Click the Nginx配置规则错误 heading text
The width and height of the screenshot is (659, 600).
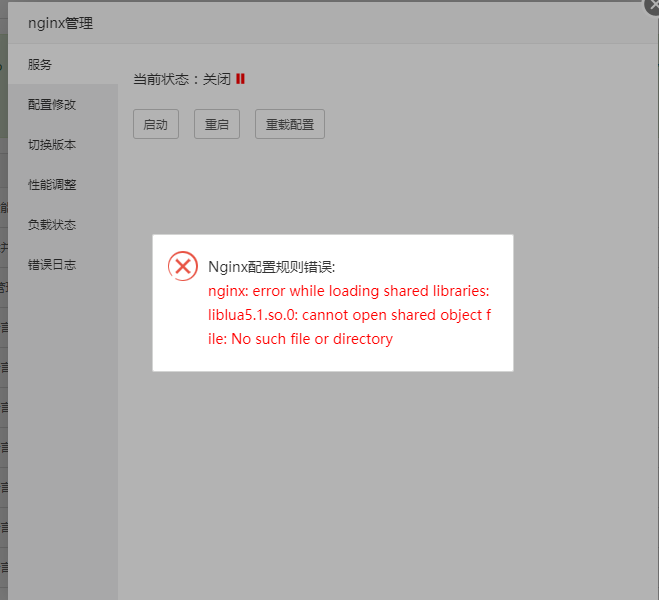click(272, 267)
